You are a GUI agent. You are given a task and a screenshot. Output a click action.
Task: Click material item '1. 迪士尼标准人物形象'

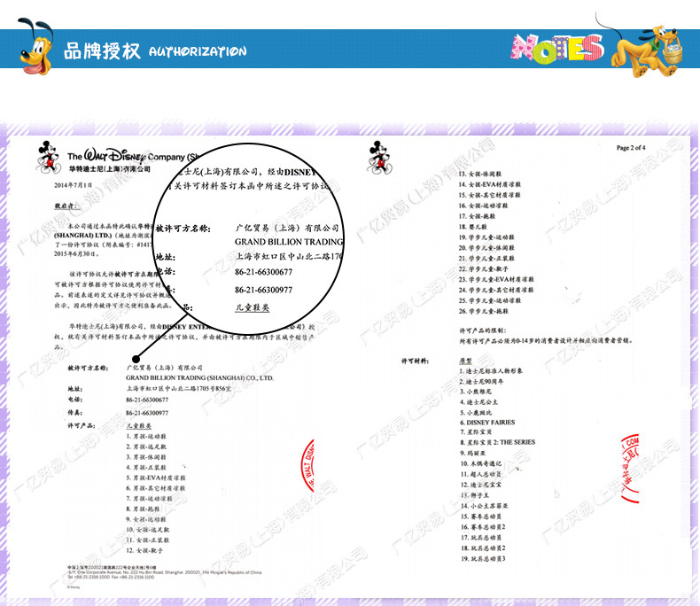[x=491, y=371]
